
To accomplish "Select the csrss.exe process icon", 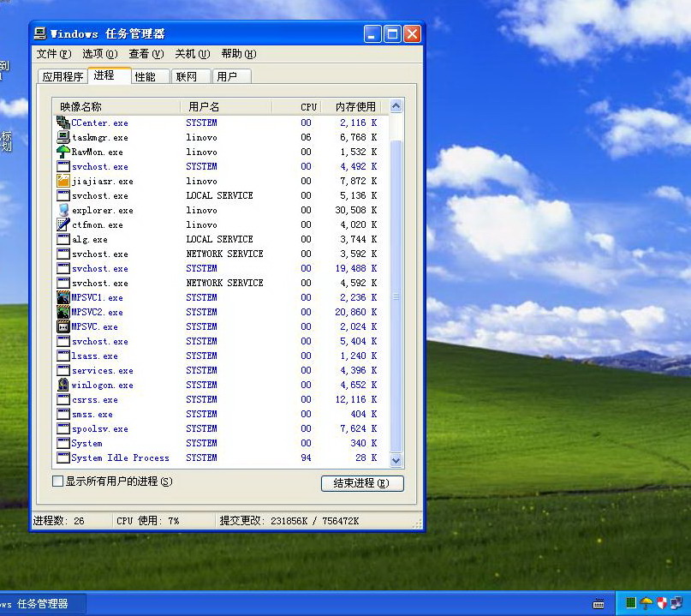I will click(x=63, y=399).
